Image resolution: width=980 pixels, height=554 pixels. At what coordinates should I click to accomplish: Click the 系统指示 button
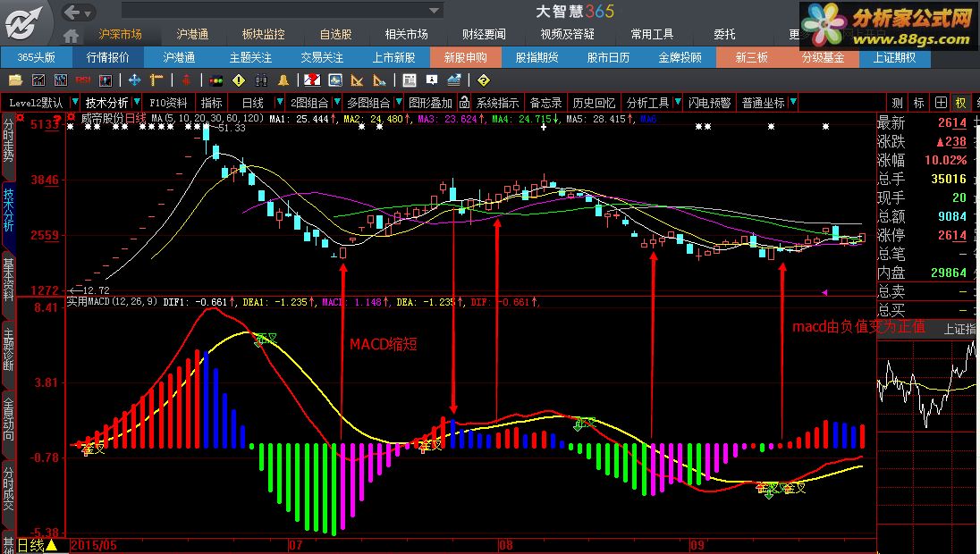coord(497,103)
